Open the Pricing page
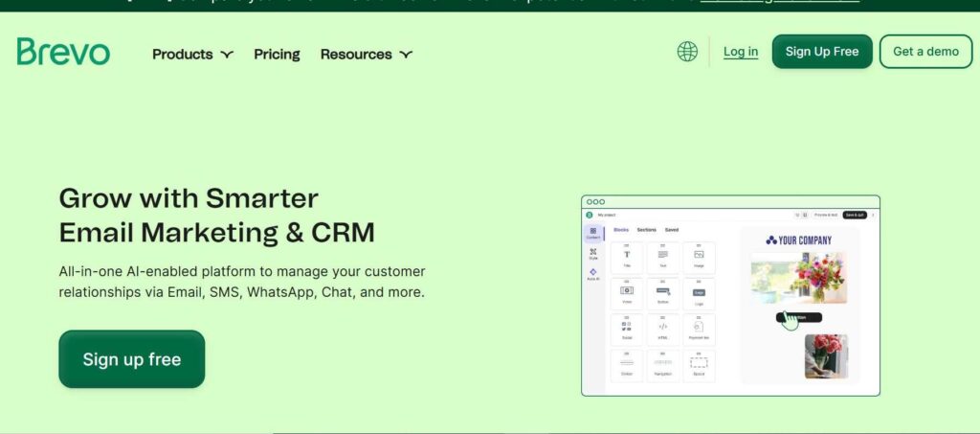This screenshot has height=434, width=980. (277, 55)
